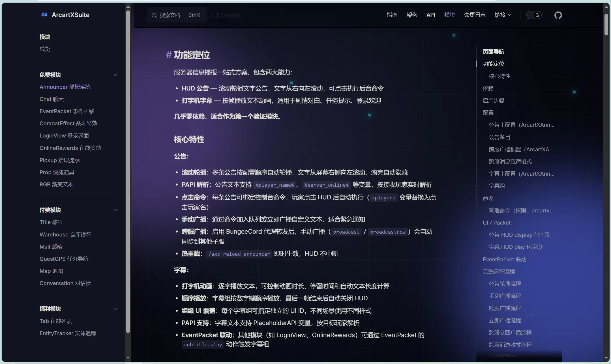Jump to EventPacket 联动 in page navigation

504,259
